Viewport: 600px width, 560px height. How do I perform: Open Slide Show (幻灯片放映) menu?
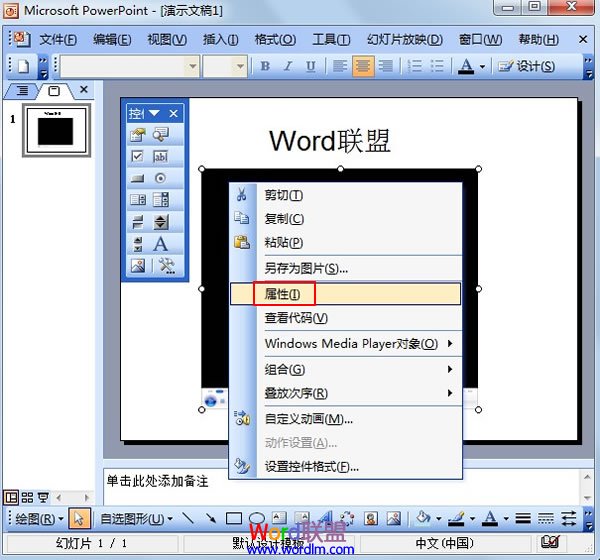(405, 39)
